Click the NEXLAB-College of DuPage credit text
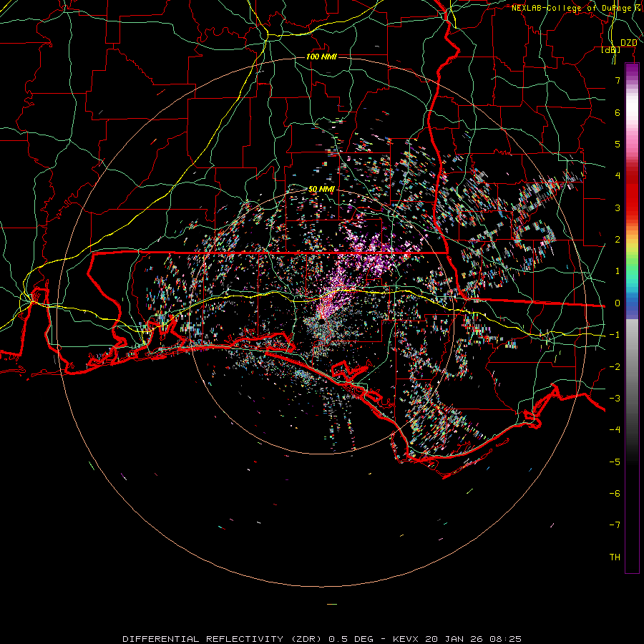This screenshot has height=644, width=644. click(577, 8)
